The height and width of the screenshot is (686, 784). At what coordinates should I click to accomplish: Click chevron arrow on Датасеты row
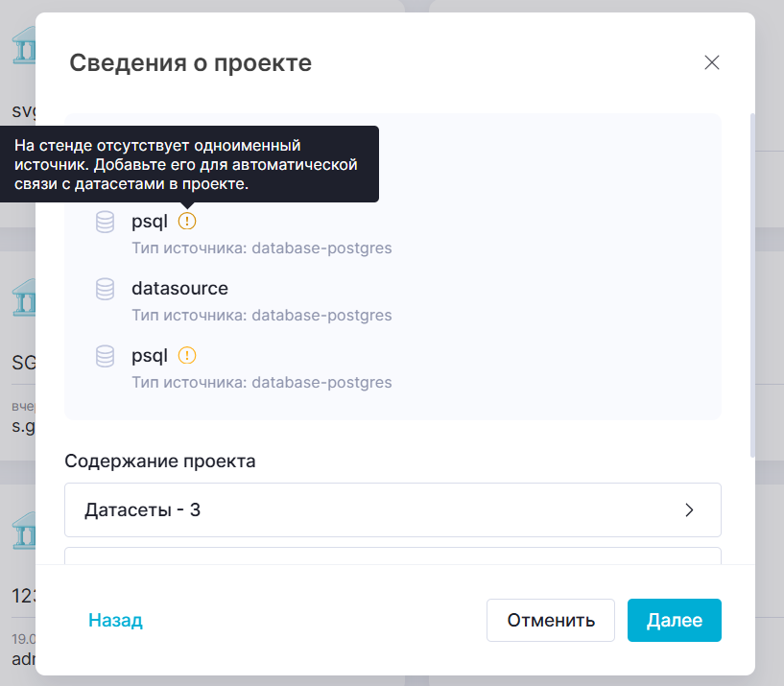689,510
